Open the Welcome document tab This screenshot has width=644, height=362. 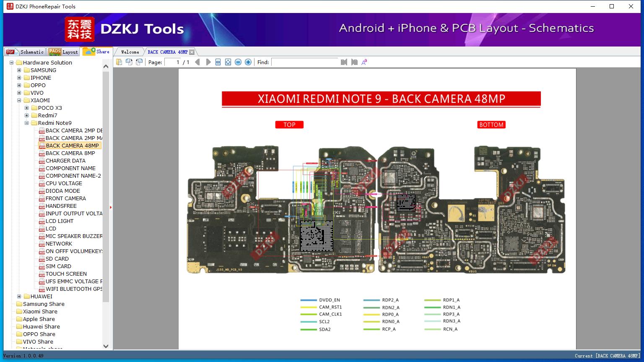[130, 52]
